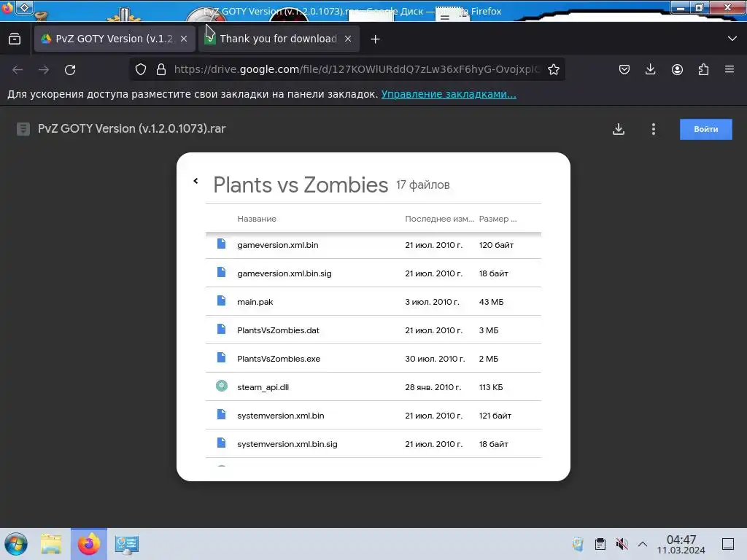747x560 pixels.
Task: Sort by Название column header
Action: (x=257, y=219)
